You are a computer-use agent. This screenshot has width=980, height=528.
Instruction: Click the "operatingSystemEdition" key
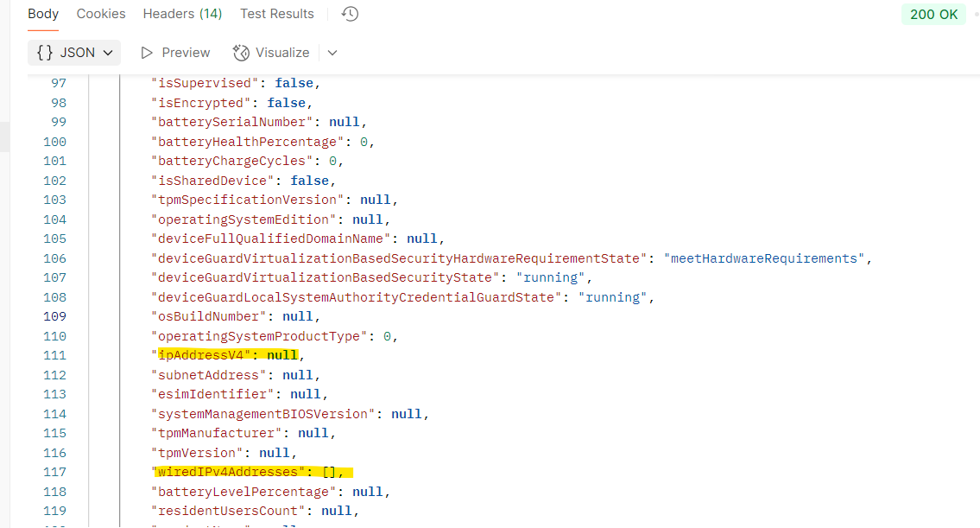pos(243,219)
